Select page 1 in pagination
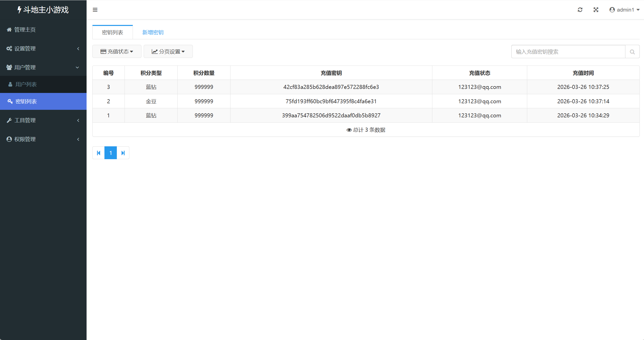The height and width of the screenshot is (340, 644). point(110,153)
